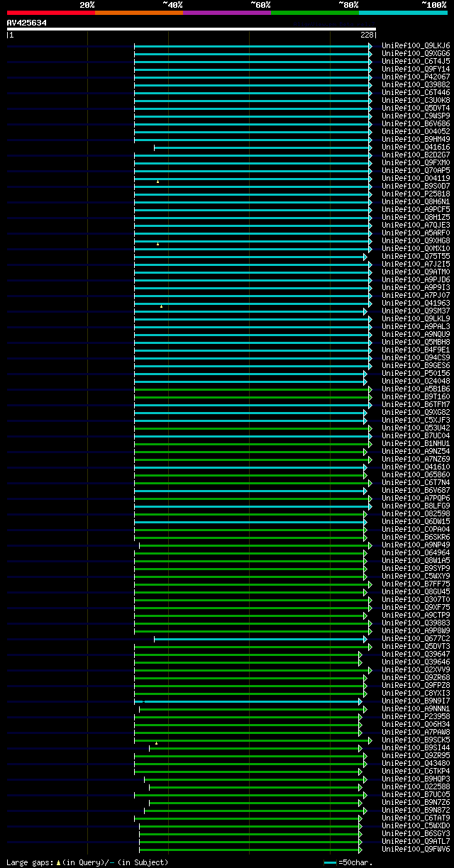Select the UniRef100_A9NP49 label
This screenshot has height=868, width=454.
[x=416, y=545]
